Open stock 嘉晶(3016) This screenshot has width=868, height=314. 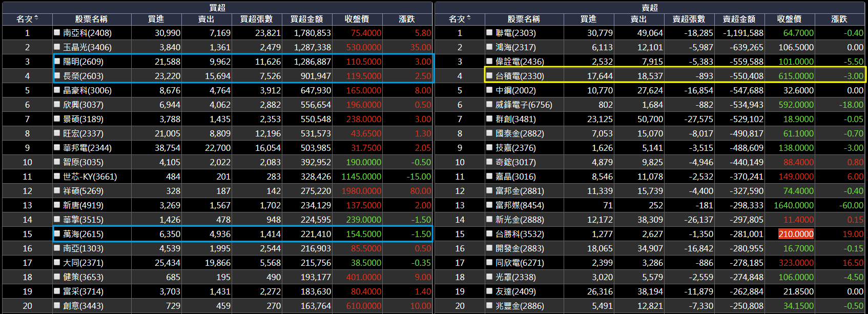tap(515, 176)
